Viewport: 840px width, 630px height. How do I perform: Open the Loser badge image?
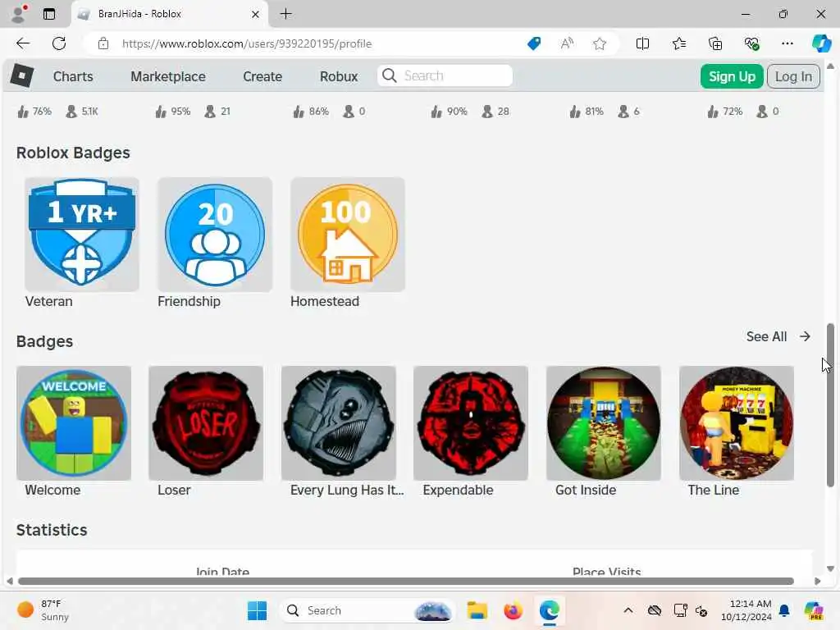206,422
